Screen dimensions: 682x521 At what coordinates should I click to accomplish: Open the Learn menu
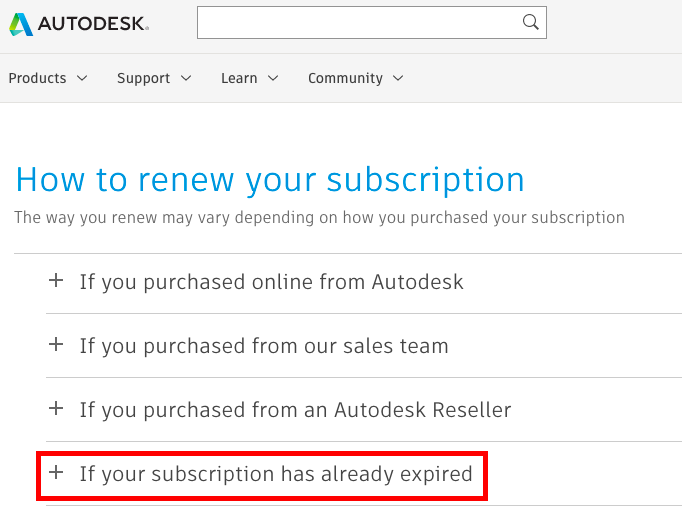tap(239, 78)
